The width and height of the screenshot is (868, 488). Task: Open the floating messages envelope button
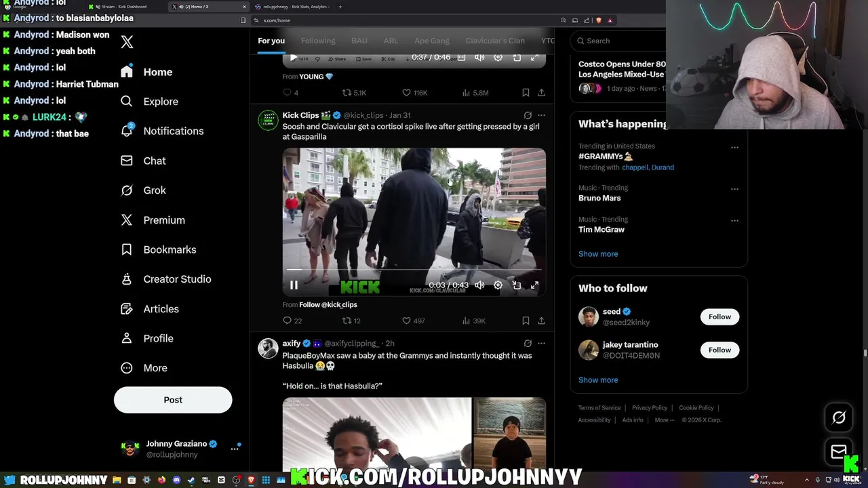[839, 451]
